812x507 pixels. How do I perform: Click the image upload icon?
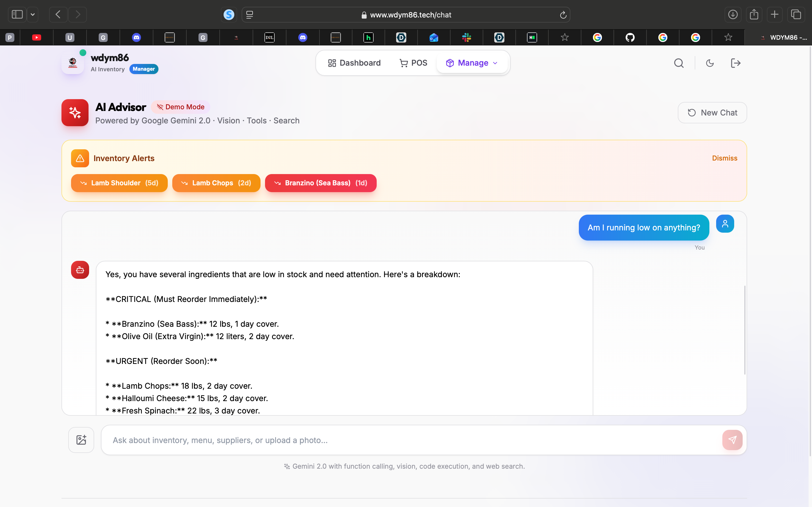81,440
